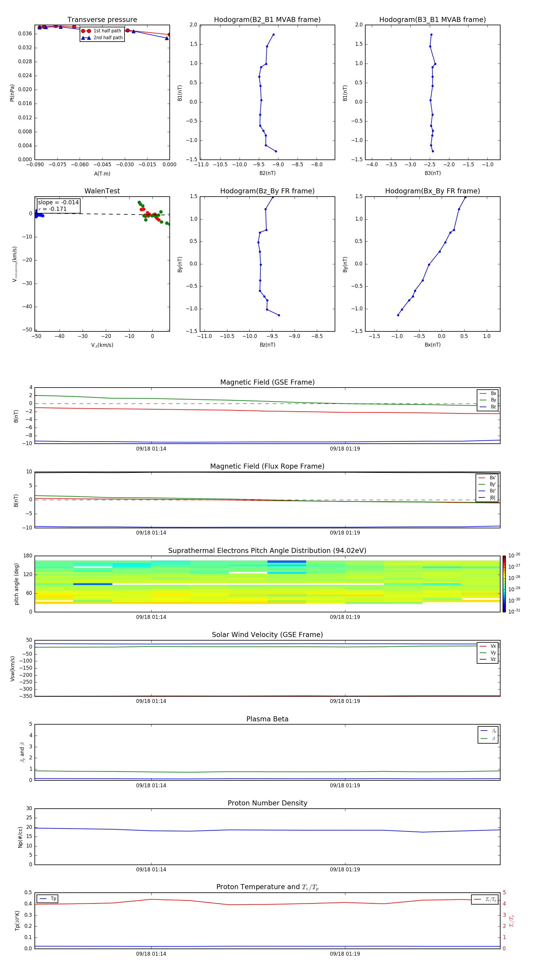Click the "1st half path" legend entry
The image size is (535, 980).
(x=102, y=31)
